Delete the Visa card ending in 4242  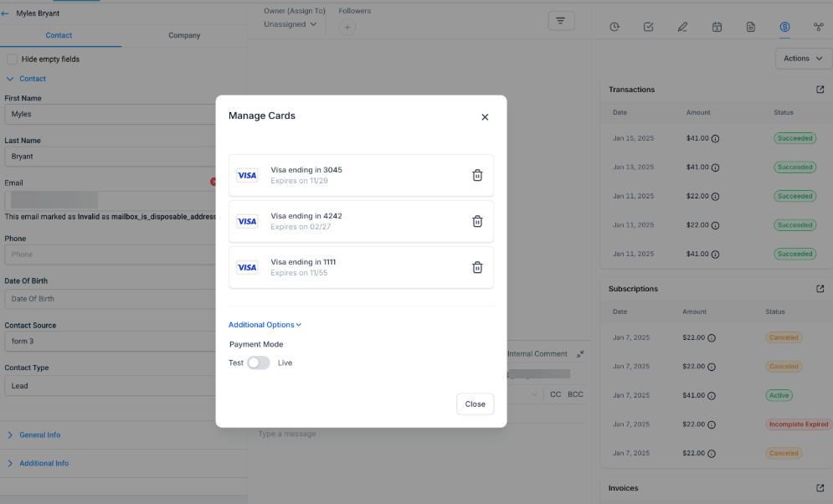(x=477, y=222)
